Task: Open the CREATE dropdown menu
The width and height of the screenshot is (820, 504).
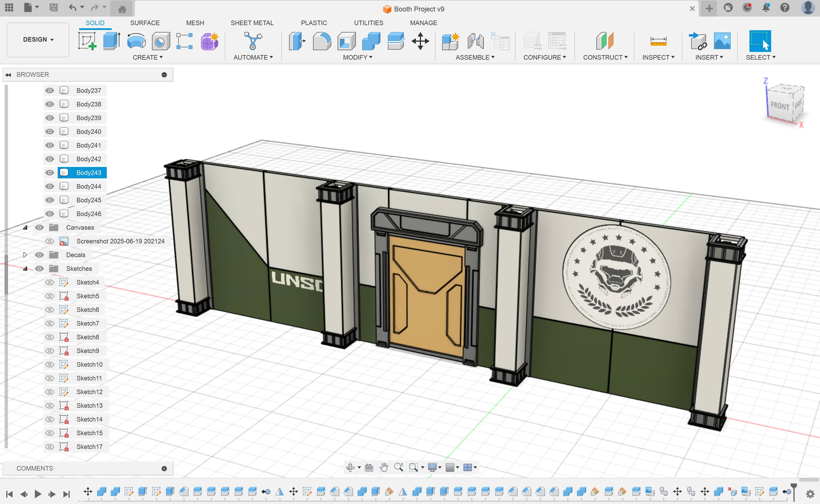Action: [x=148, y=57]
